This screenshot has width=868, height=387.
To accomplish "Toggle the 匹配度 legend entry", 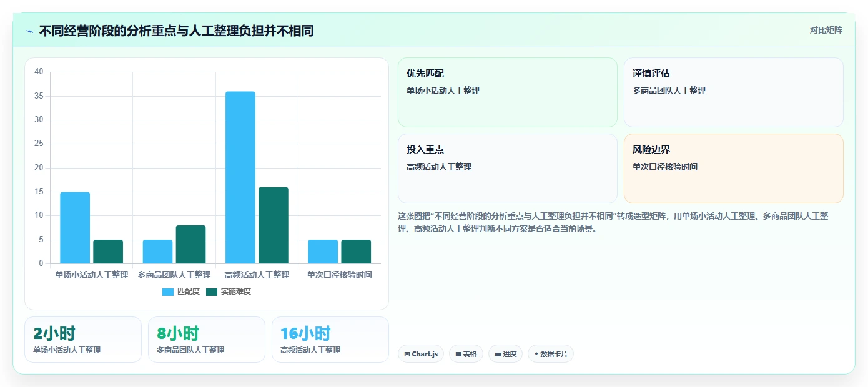I will pyautogui.click(x=181, y=291).
